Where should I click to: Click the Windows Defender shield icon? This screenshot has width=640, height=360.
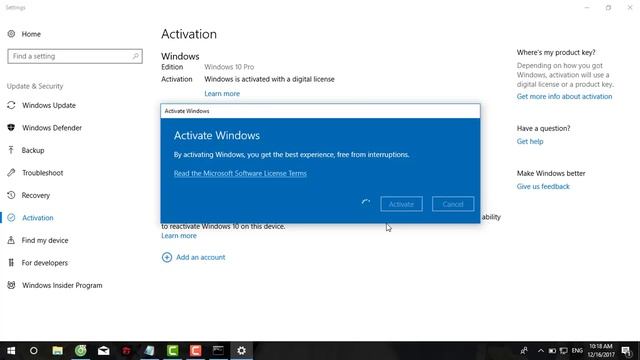tap(11, 128)
